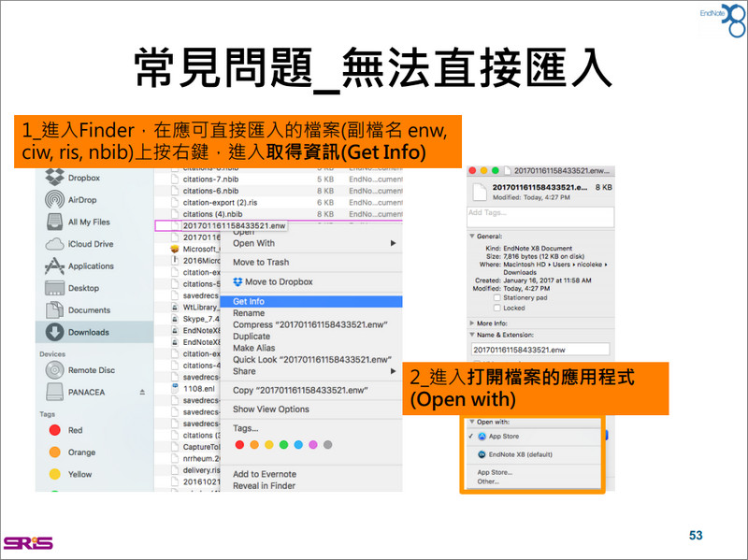Choose Quick Look for enw file
The height and width of the screenshot is (560, 748).
pos(311,360)
